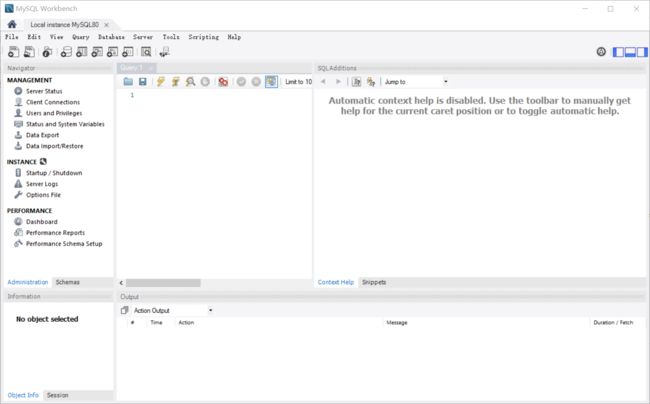The image size is (650, 404).
Task: Toggle the bottom output panel visibility
Action: 631,52
